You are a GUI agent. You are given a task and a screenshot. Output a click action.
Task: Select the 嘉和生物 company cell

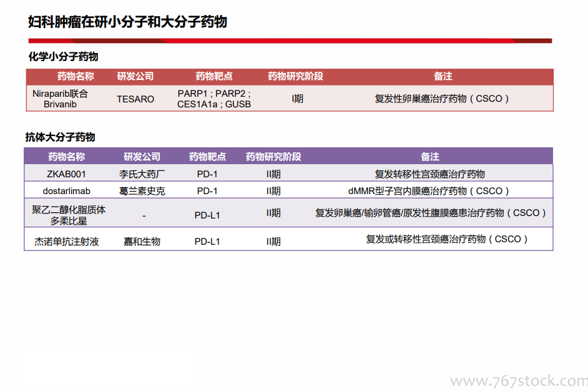[142, 242]
